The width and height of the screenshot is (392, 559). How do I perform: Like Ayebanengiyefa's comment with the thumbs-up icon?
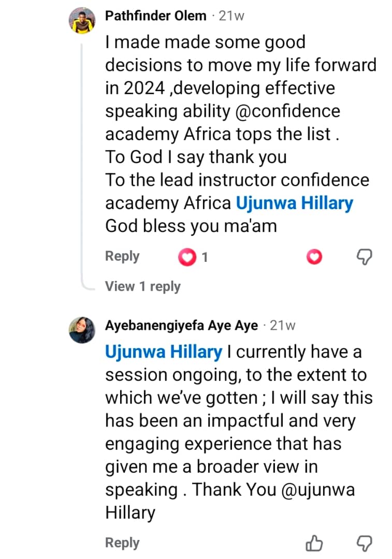(x=314, y=543)
